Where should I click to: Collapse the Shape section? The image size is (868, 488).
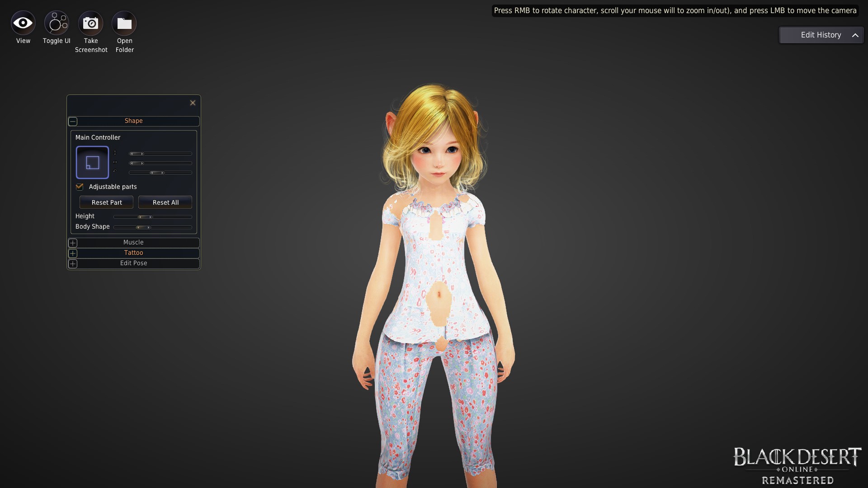point(73,121)
